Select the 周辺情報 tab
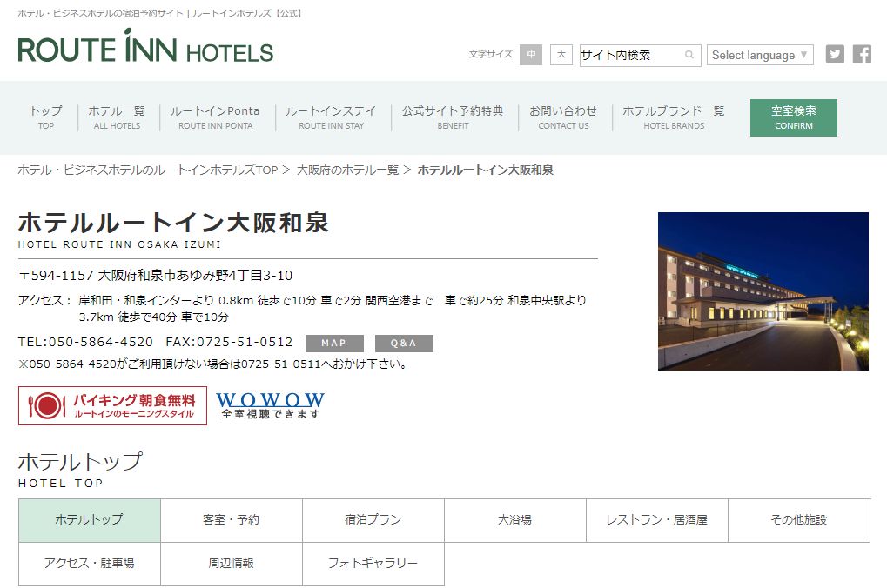This screenshot has height=588, width=887. (x=232, y=564)
